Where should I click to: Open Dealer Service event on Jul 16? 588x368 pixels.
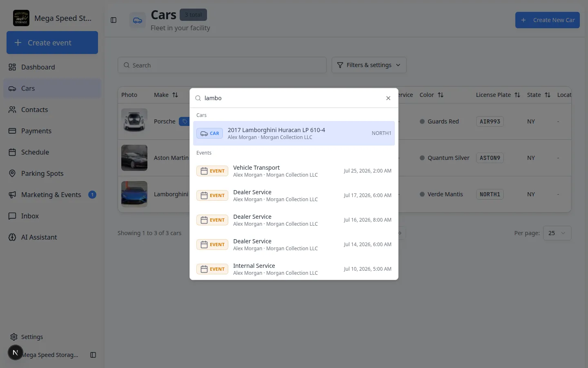[294, 220]
